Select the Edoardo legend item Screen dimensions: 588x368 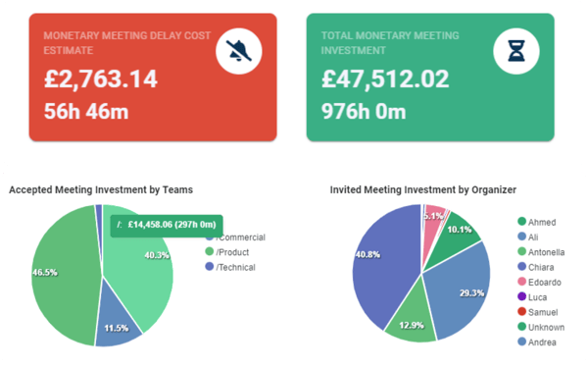pyautogui.click(x=539, y=282)
